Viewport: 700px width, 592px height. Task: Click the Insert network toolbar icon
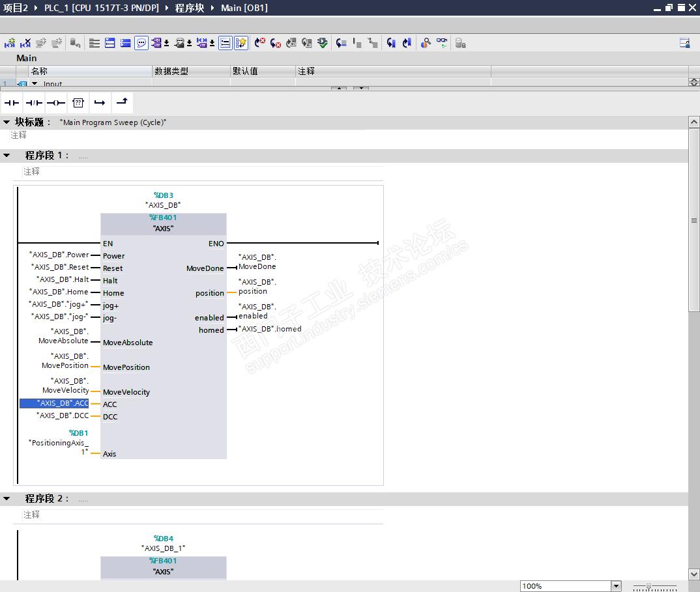[x=9, y=43]
